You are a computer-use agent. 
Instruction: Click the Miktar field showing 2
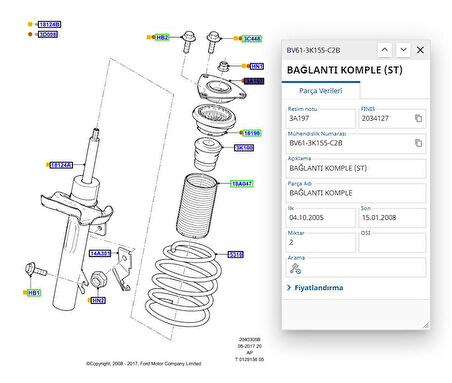tap(321, 242)
